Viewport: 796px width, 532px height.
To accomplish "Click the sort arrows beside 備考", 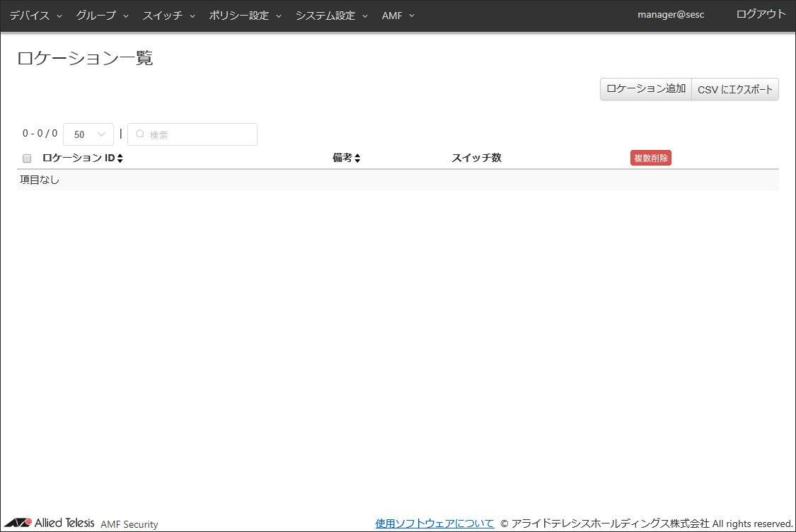I will (x=357, y=158).
